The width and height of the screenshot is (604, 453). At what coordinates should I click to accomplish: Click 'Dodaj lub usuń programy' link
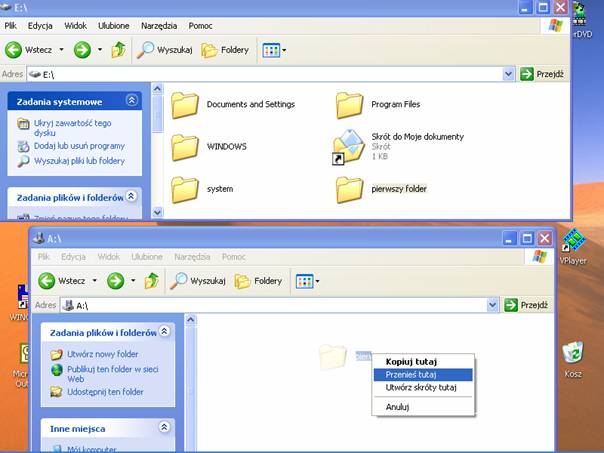click(78, 146)
